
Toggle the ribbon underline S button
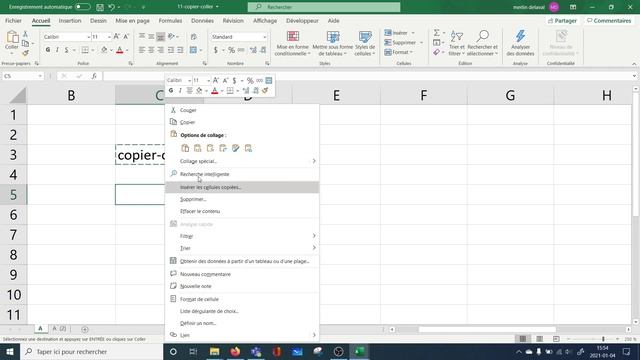coord(67,50)
